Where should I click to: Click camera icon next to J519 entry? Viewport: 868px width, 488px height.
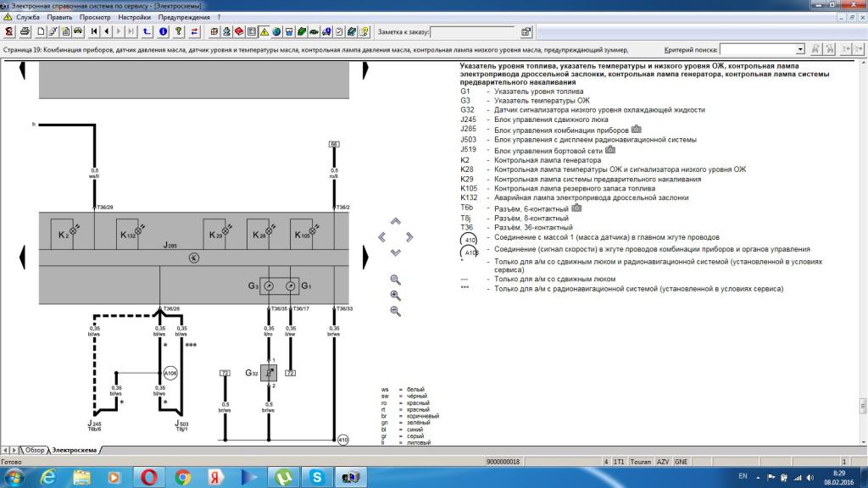tap(610, 149)
